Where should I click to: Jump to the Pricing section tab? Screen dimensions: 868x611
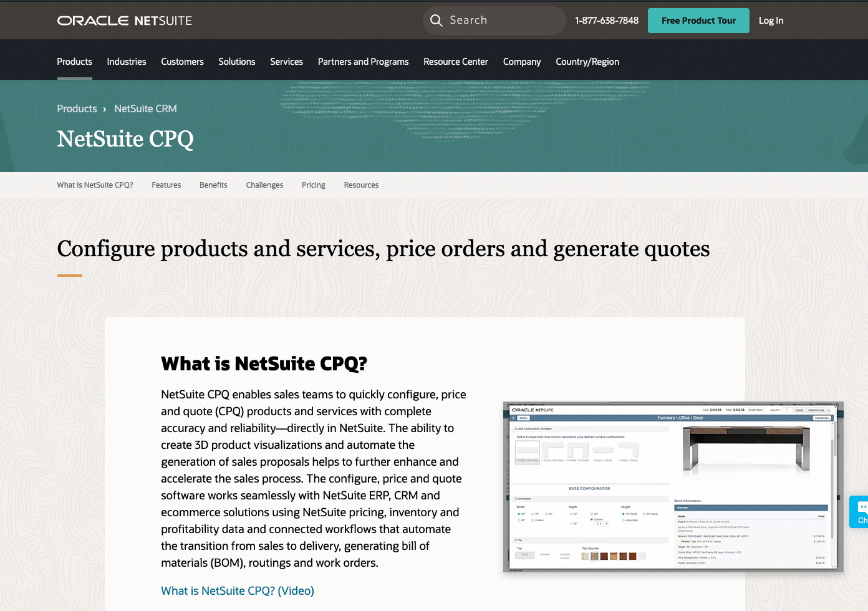(314, 185)
